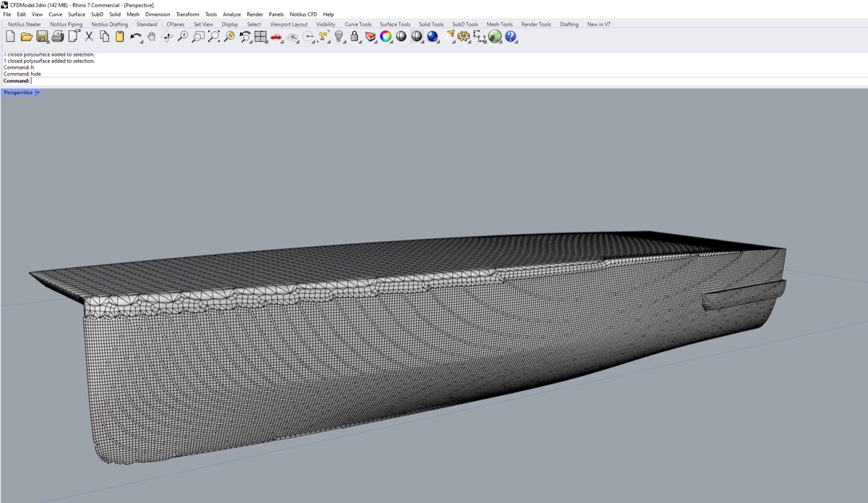Click the color wheel Object Properties icon
The width and height of the screenshot is (868, 503).
[386, 36]
